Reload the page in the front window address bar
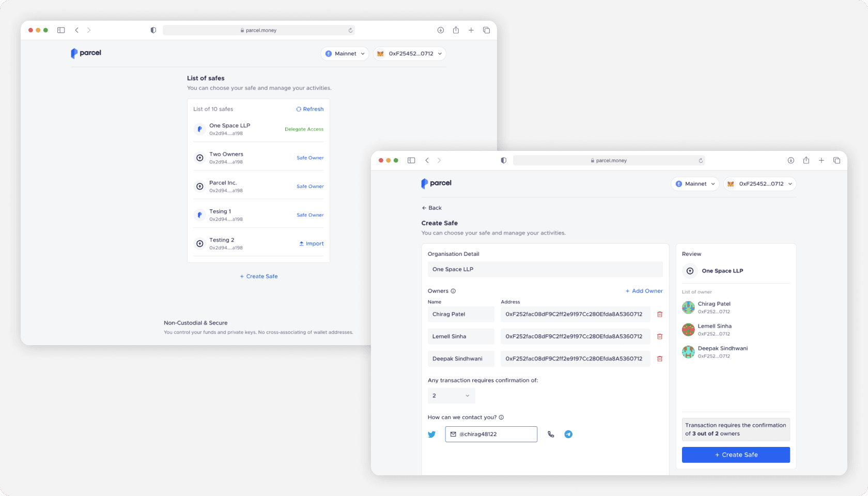Screen dimensions: 868x496 (x=701, y=160)
